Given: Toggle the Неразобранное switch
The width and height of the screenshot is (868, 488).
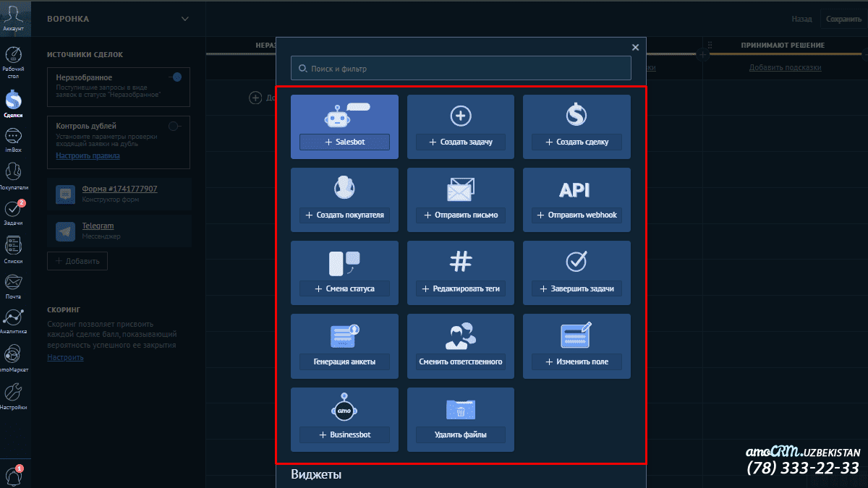Looking at the screenshot, I should pyautogui.click(x=174, y=77).
